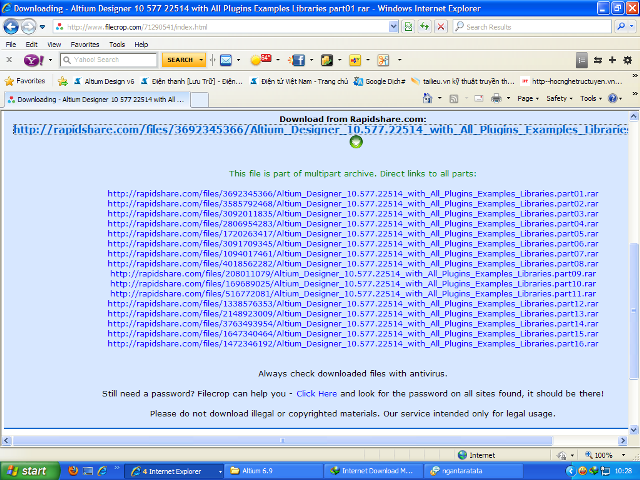Click the scroll right arrow
Image resolution: width=640 pixels, height=480 pixels.
point(623,441)
